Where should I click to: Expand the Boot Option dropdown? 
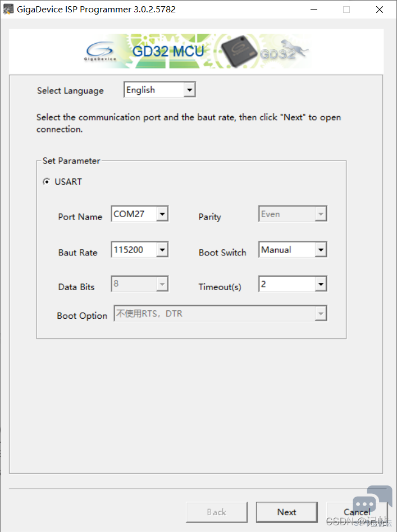221,314
